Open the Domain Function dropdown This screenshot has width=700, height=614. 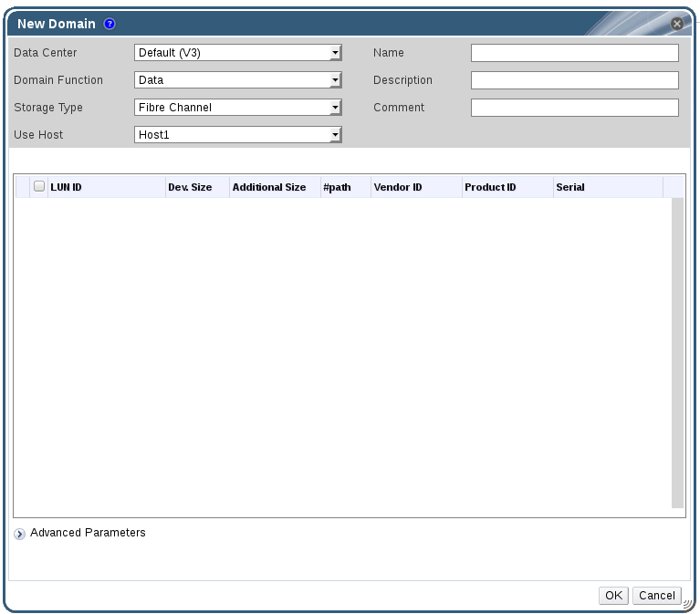tap(237, 80)
